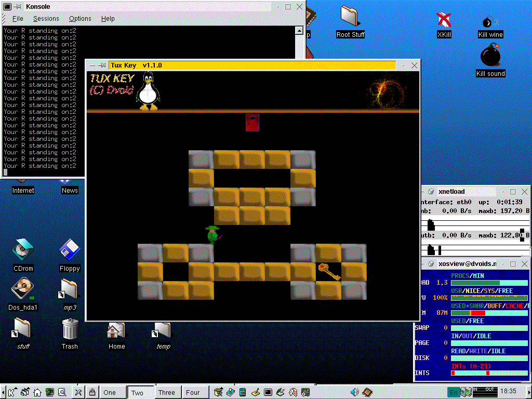Click the speaker volume icon in panel
Viewport: 532px width, 399px height.
pos(354,392)
